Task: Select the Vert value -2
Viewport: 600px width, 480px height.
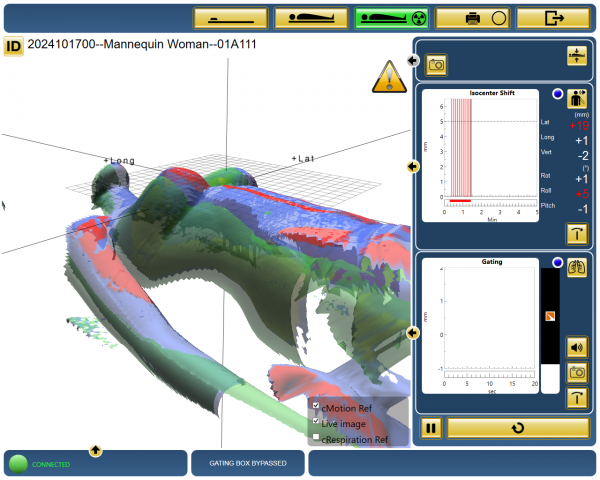Action: (583, 156)
